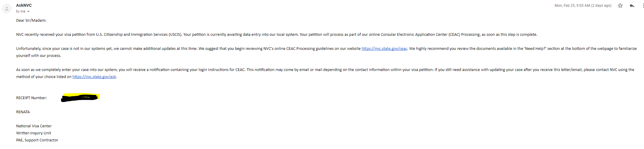The height and width of the screenshot is (149, 644).
Task: Click the text 'yourself with our process.'
Action: (x=39, y=56)
